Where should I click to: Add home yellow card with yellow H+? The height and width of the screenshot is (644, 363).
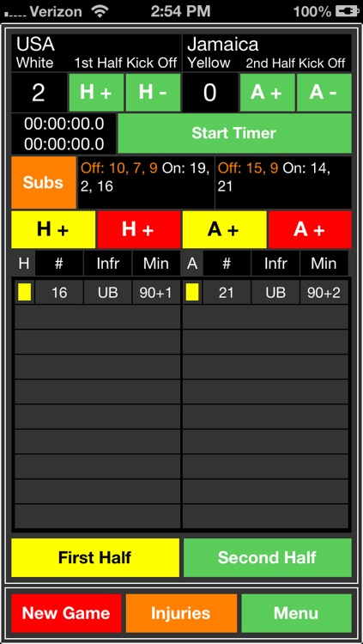click(x=53, y=229)
